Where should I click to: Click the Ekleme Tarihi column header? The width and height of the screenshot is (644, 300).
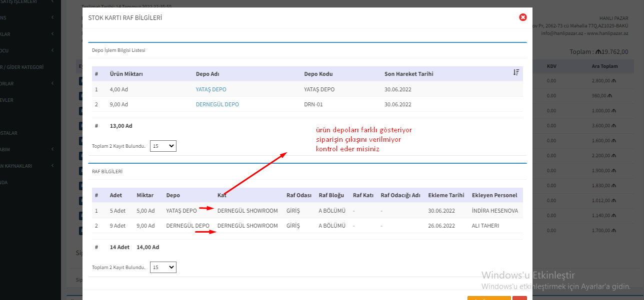(x=446, y=195)
